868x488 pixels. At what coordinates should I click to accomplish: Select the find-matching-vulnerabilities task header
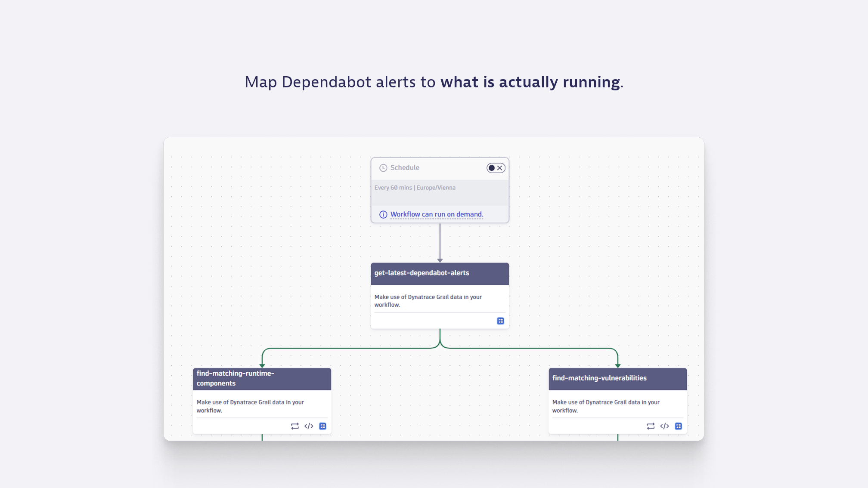click(x=617, y=379)
